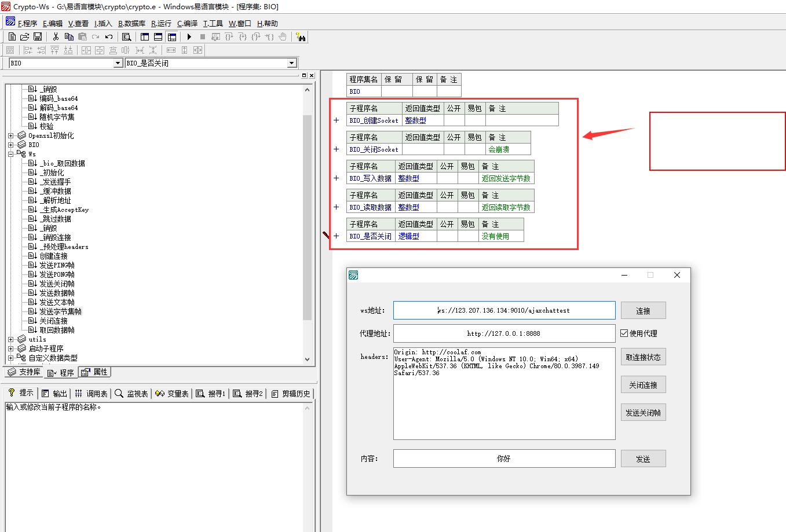Image resolution: width=786 pixels, height=532 pixels.
Task: Click the 取连接状态 button
Action: coord(643,357)
